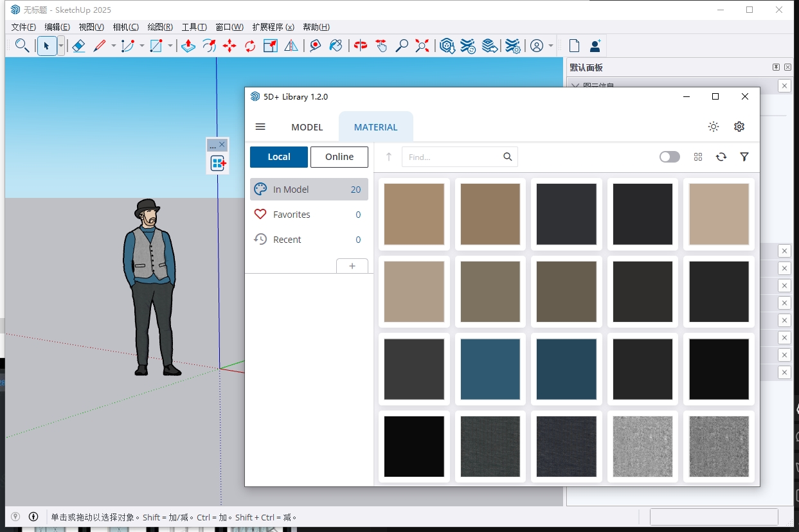Select the blue fabric material swatch

click(x=490, y=369)
